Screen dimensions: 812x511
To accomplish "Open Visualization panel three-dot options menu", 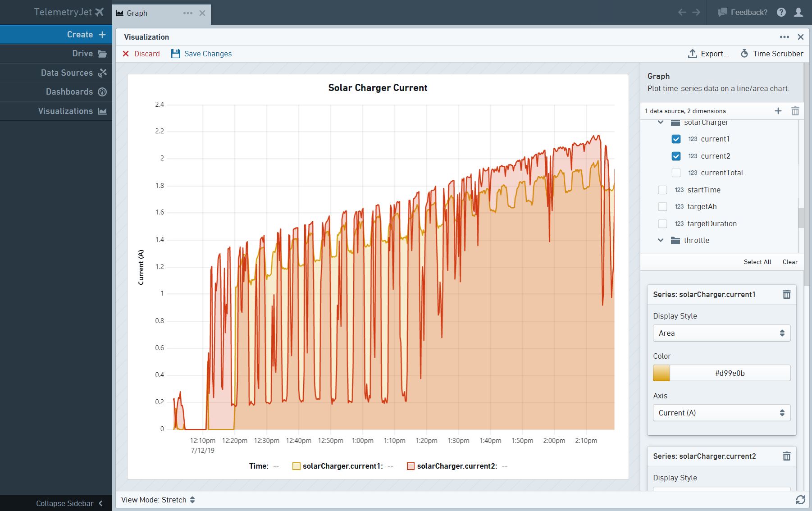I will click(x=784, y=37).
